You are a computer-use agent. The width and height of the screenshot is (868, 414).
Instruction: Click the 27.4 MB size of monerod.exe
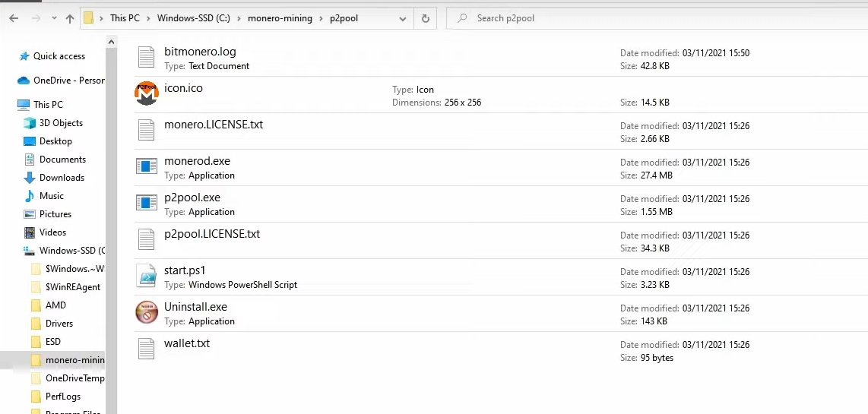(656, 176)
